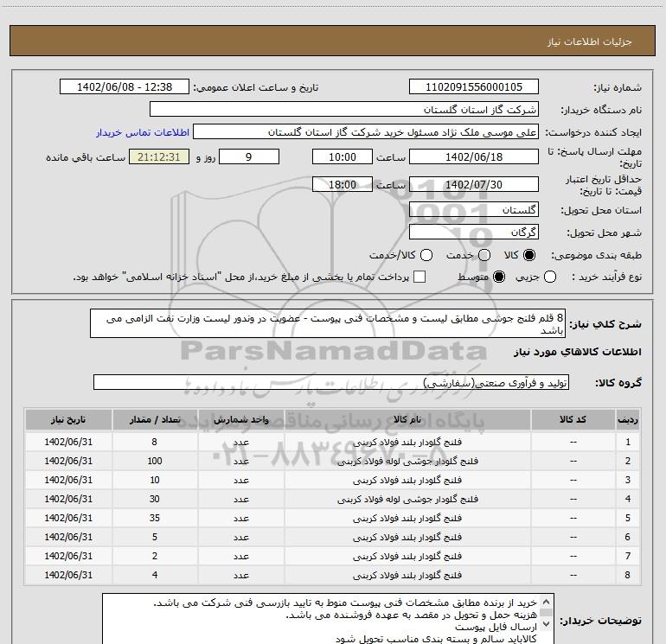The image size is (666, 644).
Task: Click the unit عدد in row 5
Action: tap(240, 518)
